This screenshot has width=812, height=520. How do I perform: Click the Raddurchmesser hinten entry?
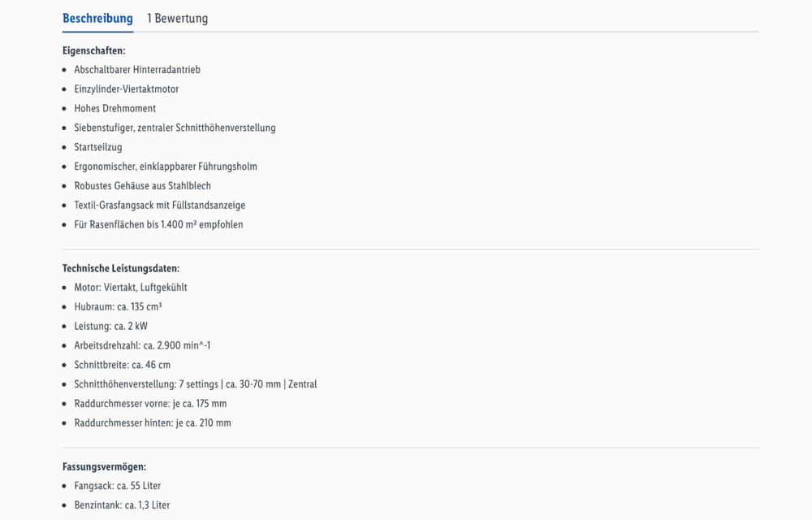click(x=153, y=423)
